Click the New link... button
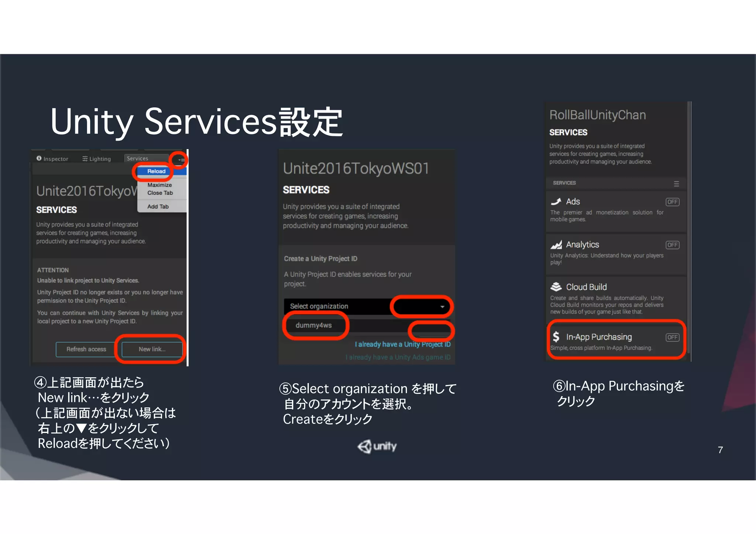Viewport: 756px width, 534px height. pyautogui.click(x=152, y=349)
